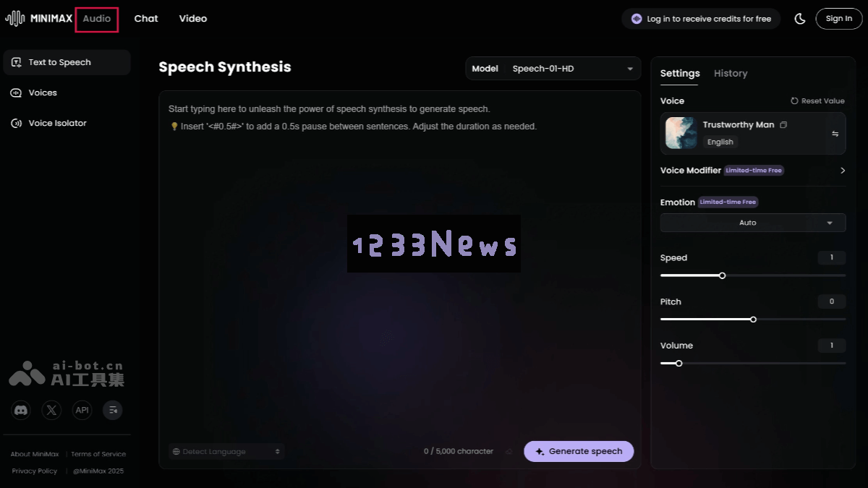This screenshot has height=488, width=868.
Task: Click the Volume value field
Action: click(x=832, y=346)
